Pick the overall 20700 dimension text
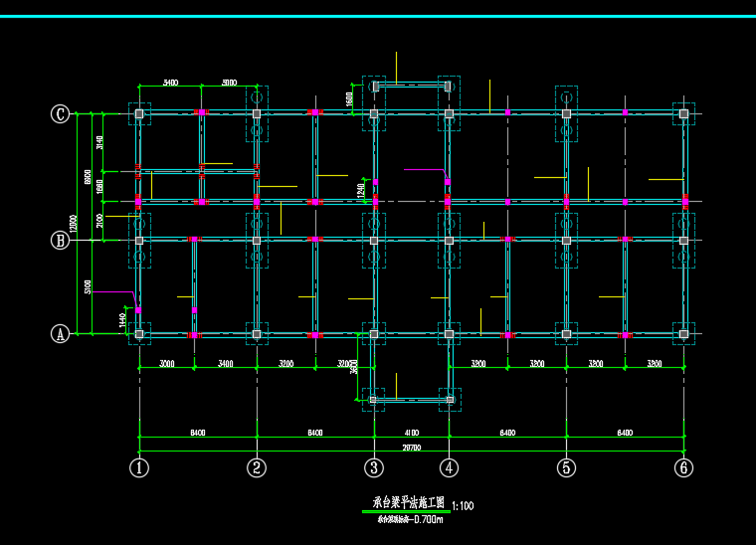Screen dimensions: 756x545 coord(411,448)
